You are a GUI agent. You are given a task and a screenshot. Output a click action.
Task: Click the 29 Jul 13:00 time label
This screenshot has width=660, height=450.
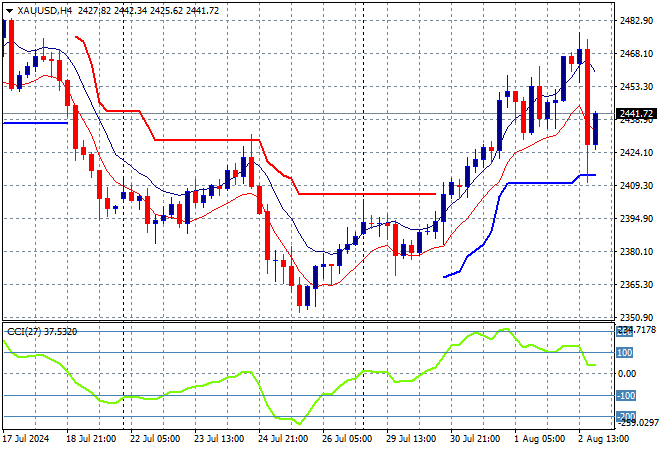(x=411, y=439)
